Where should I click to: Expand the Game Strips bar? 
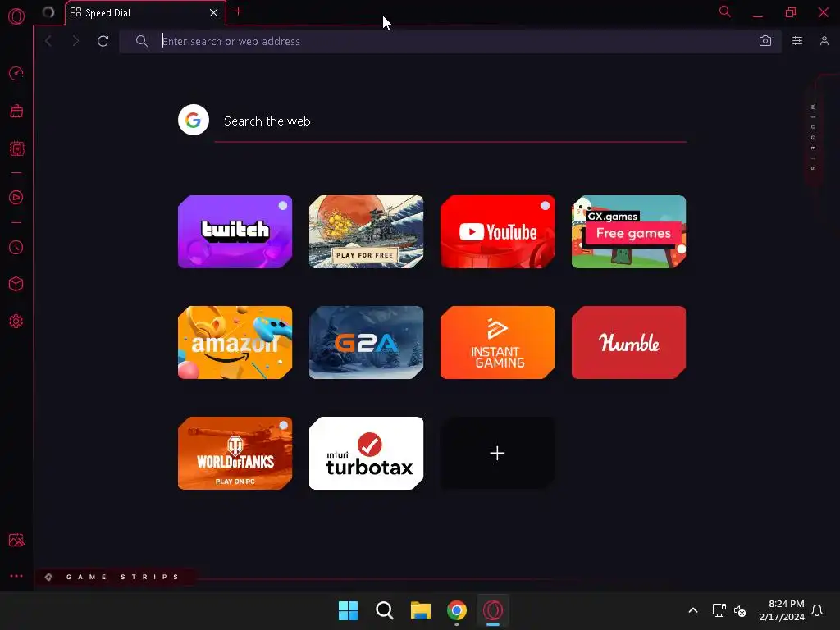pos(115,577)
